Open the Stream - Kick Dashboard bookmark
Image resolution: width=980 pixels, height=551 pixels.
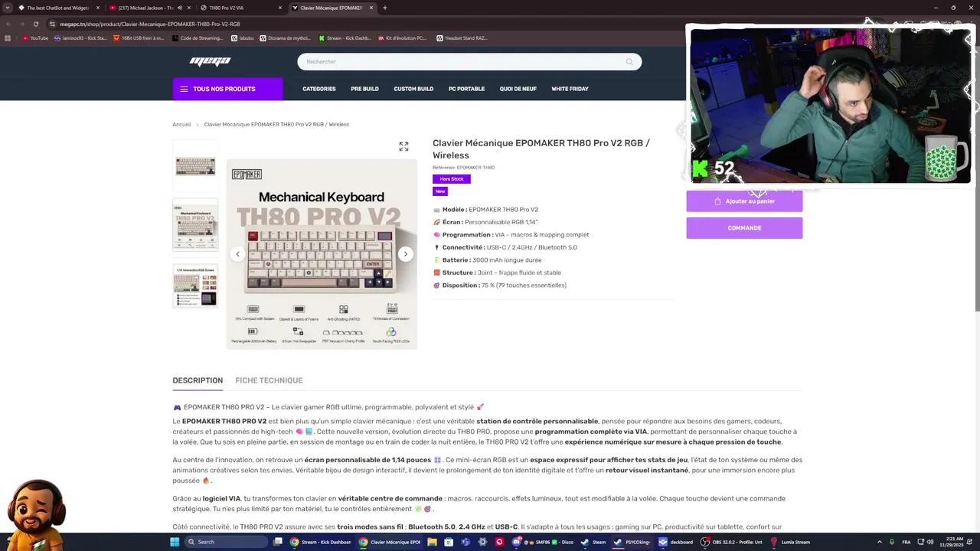click(345, 37)
